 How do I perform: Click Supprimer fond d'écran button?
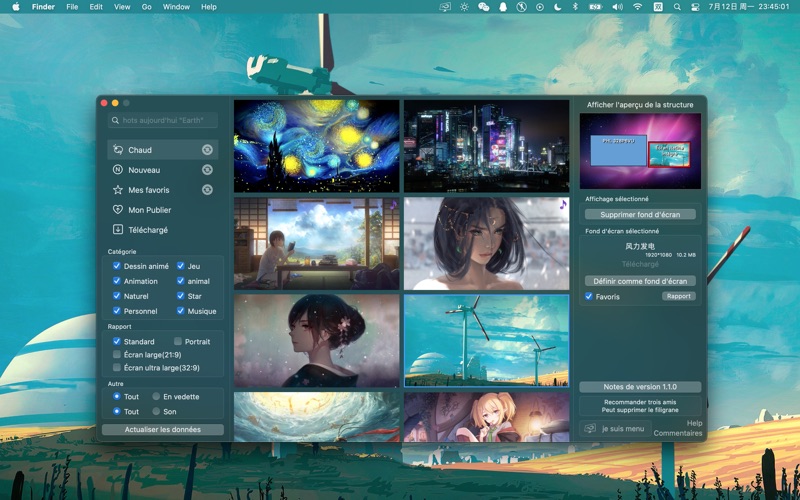click(x=640, y=214)
